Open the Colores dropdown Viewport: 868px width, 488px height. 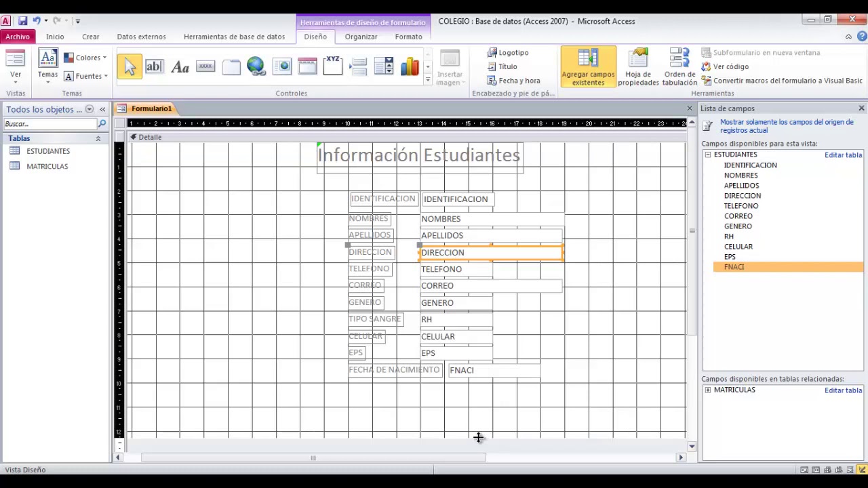pyautogui.click(x=85, y=58)
